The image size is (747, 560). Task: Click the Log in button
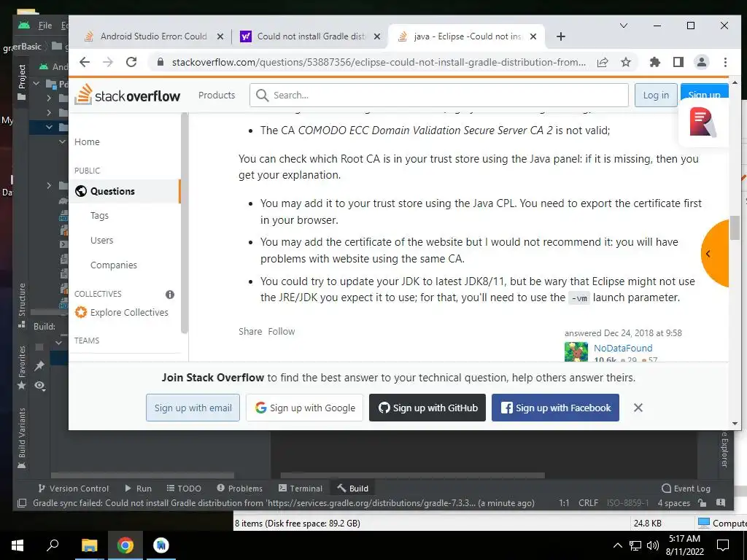click(656, 95)
